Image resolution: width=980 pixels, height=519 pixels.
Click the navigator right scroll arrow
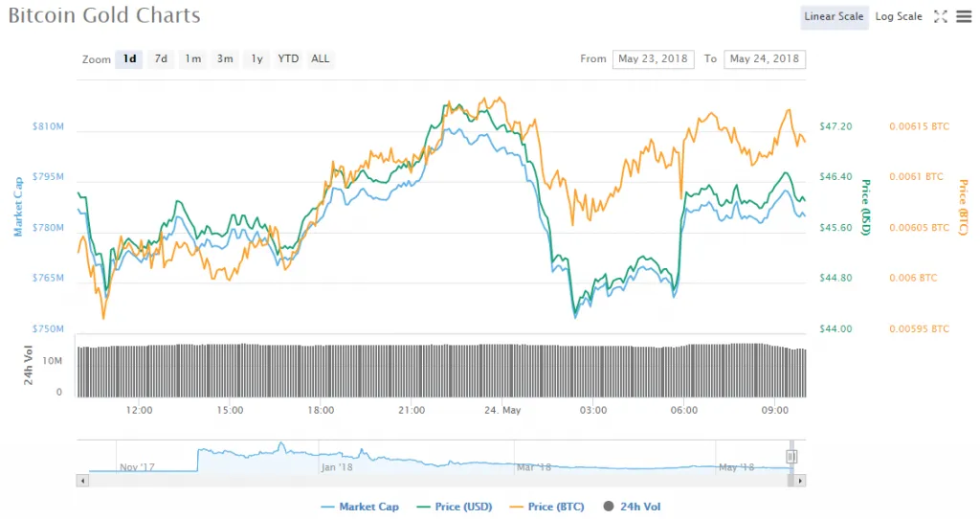800,481
